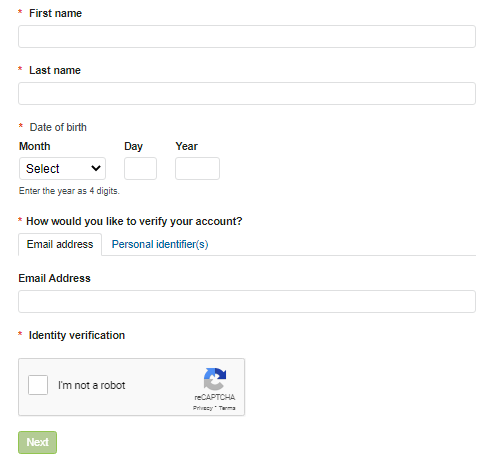Focus the Last name field
This screenshot has height=463, width=501.
pyautogui.click(x=247, y=93)
